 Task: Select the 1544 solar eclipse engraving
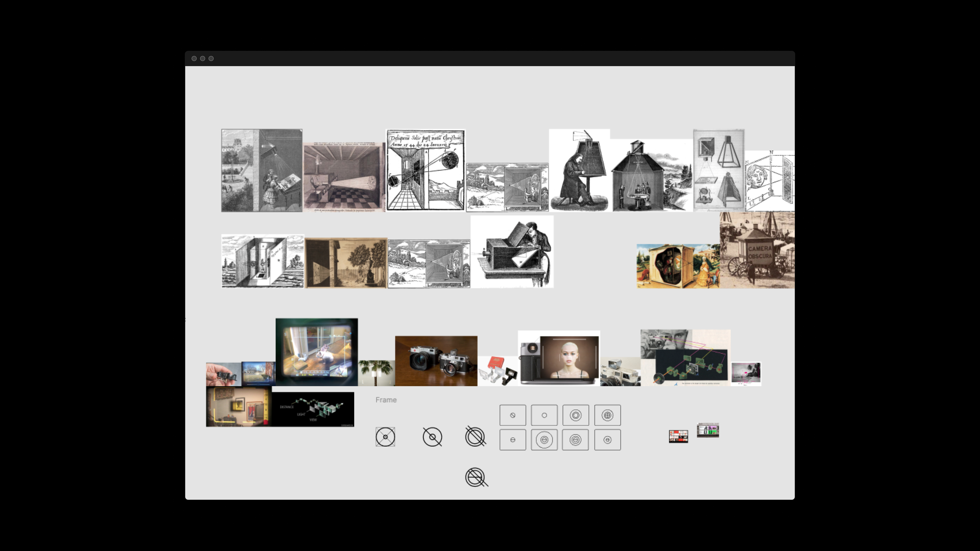[425, 170]
